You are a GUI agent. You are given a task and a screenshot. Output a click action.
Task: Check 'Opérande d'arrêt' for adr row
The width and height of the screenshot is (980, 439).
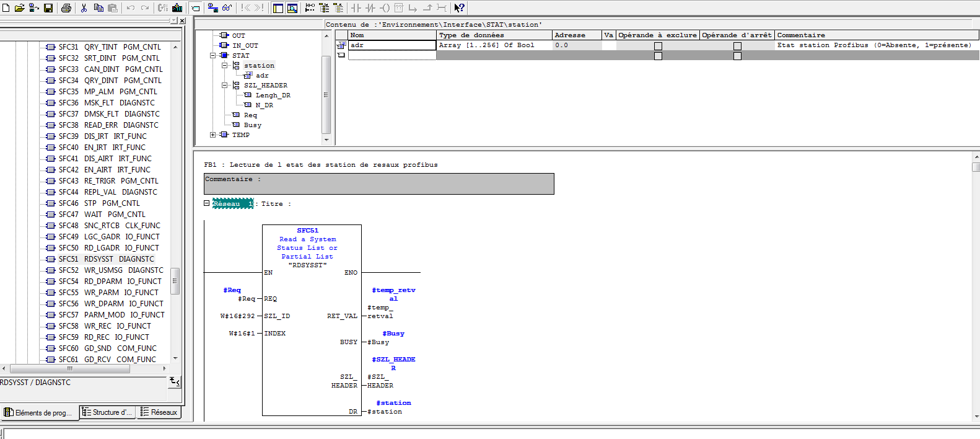737,46
